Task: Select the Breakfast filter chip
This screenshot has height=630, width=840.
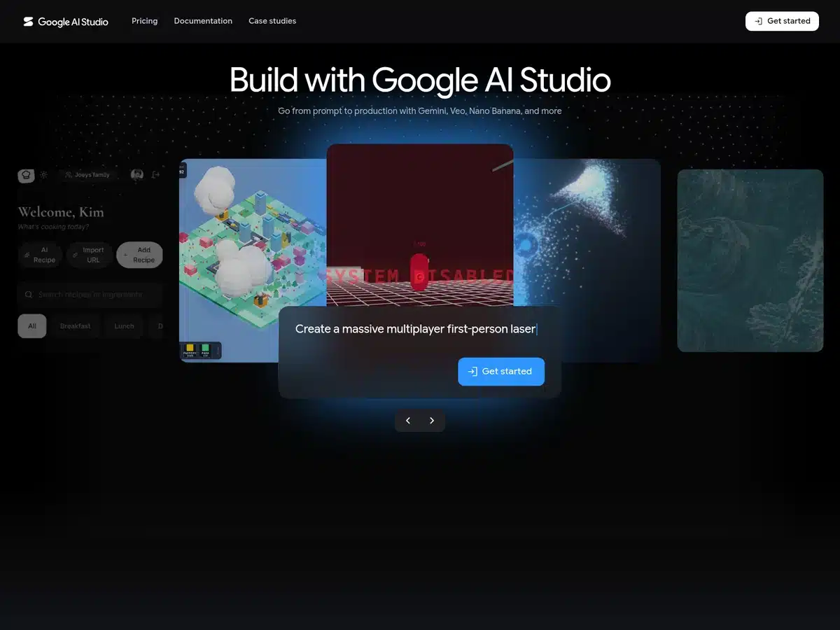Action: click(75, 326)
